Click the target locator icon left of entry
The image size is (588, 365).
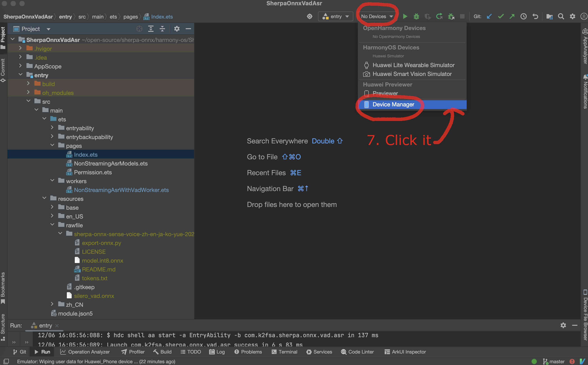[x=310, y=16]
